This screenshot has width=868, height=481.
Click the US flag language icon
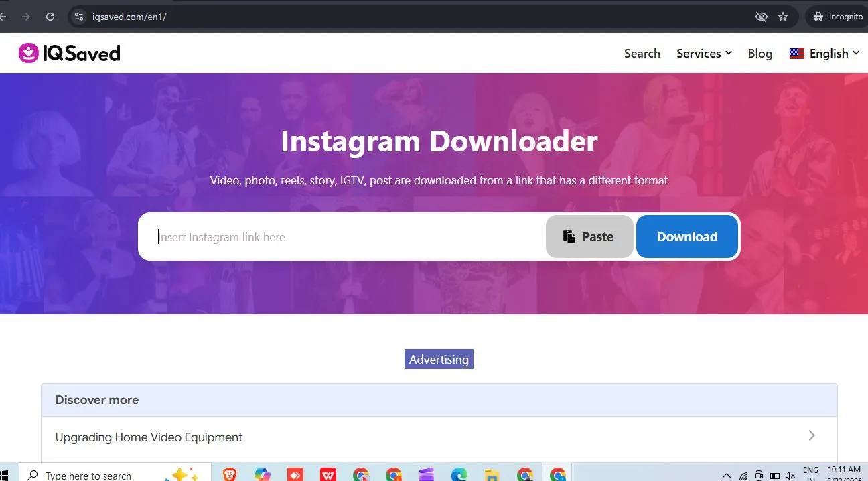point(796,54)
